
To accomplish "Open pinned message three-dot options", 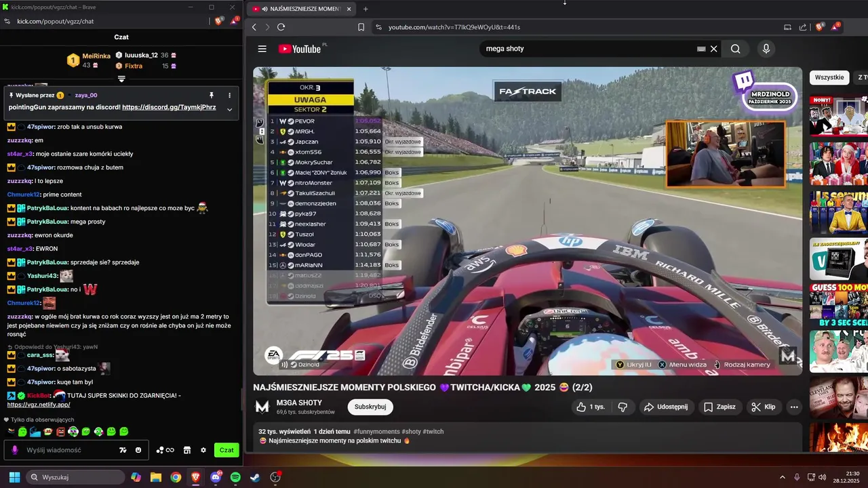I will (x=229, y=96).
